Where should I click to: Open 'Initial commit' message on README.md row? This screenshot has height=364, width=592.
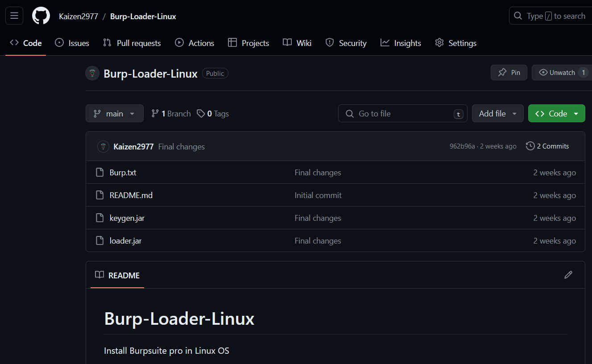(318, 195)
